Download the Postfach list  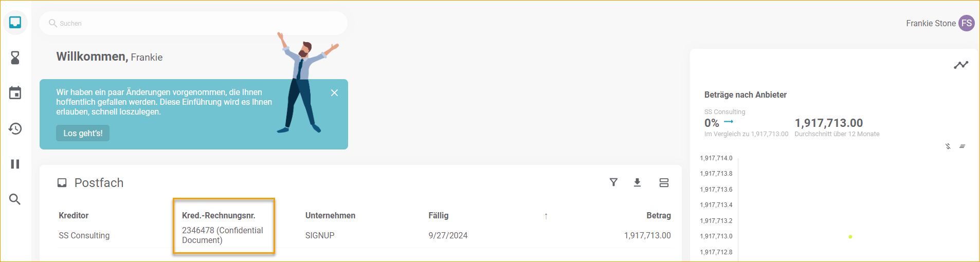pyautogui.click(x=637, y=182)
